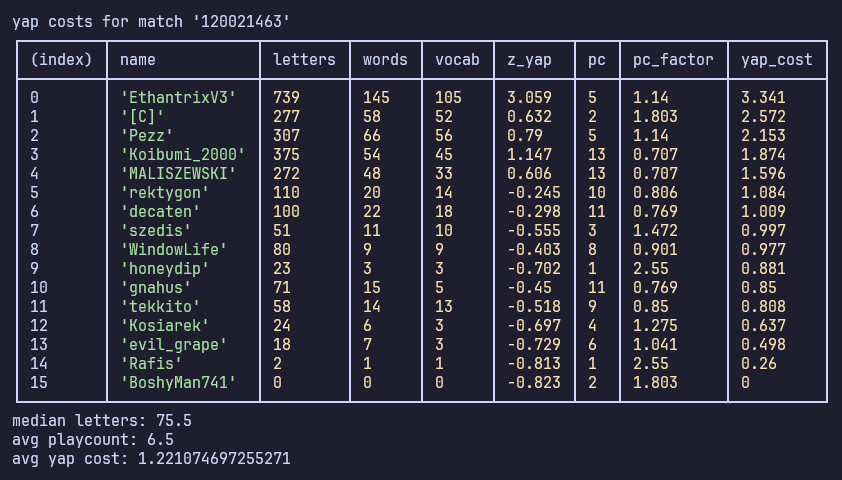
Task: Click z_yap value -0.823 for BoshyMan741
Action: (x=534, y=383)
